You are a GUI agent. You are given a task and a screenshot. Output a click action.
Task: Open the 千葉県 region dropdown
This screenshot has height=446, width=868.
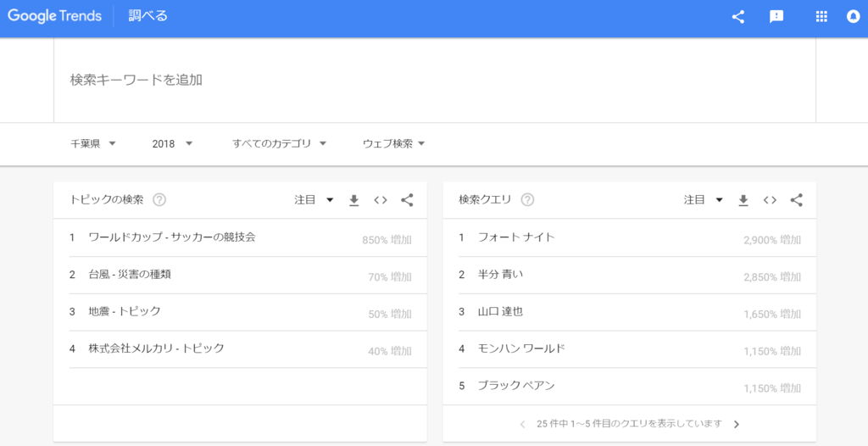tap(92, 144)
